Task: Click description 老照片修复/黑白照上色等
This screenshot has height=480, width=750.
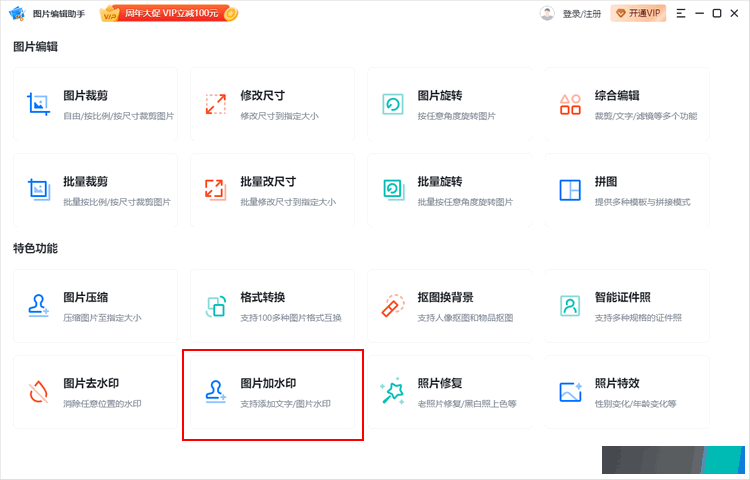Action: 467,404
